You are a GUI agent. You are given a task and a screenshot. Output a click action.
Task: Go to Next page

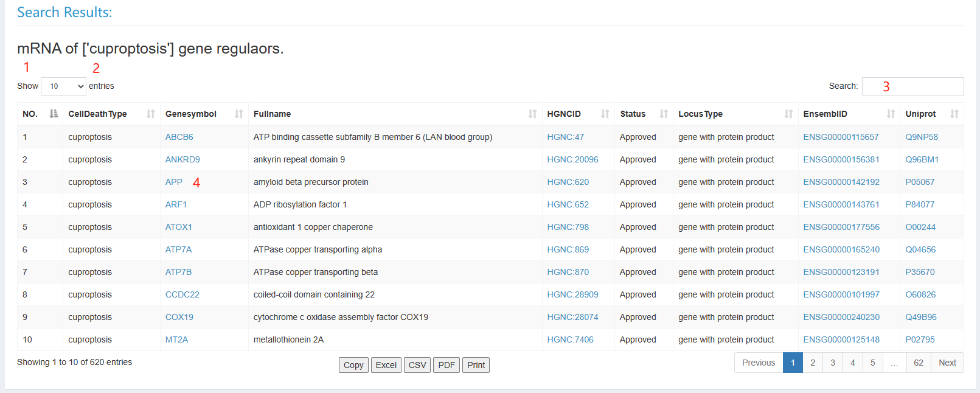click(947, 363)
